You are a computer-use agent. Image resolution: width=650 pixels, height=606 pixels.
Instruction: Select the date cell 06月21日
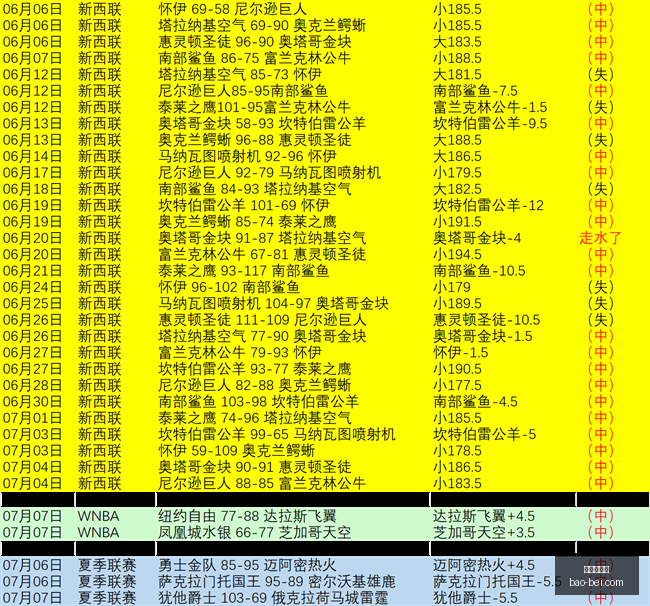click(x=32, y=271)
